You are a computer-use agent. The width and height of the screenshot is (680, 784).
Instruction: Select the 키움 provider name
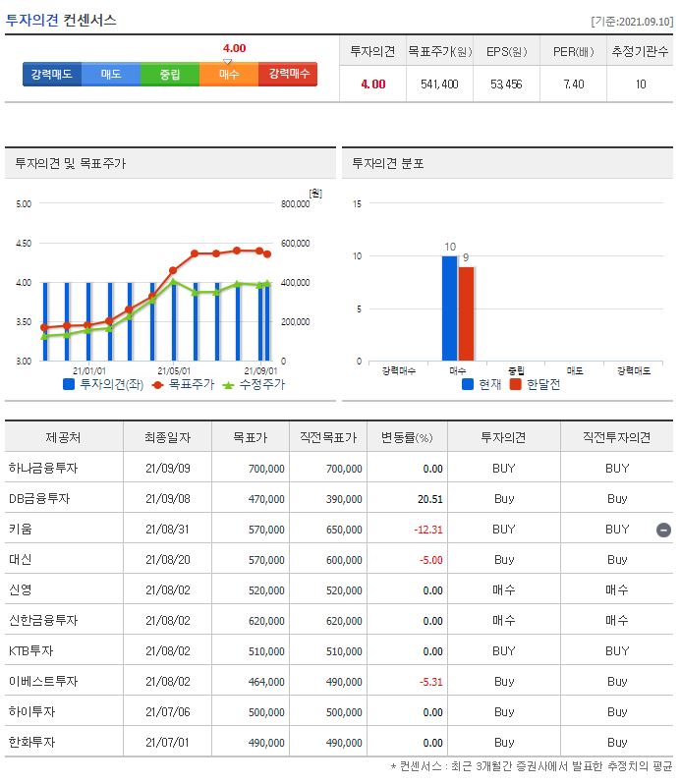21,529
